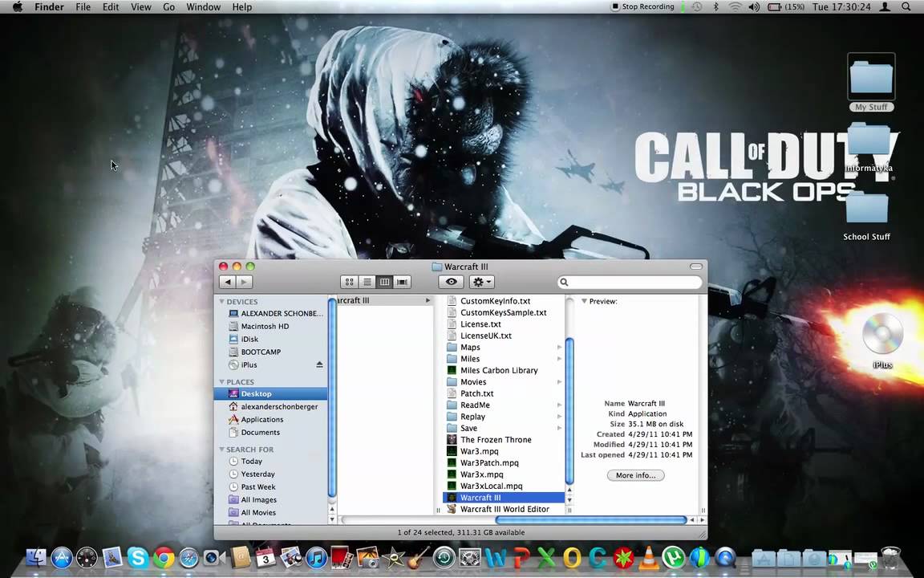Screen dimensions: 924x578
Task: Open iCal calendar in the Dock
Action: click(x=265, y=557)
